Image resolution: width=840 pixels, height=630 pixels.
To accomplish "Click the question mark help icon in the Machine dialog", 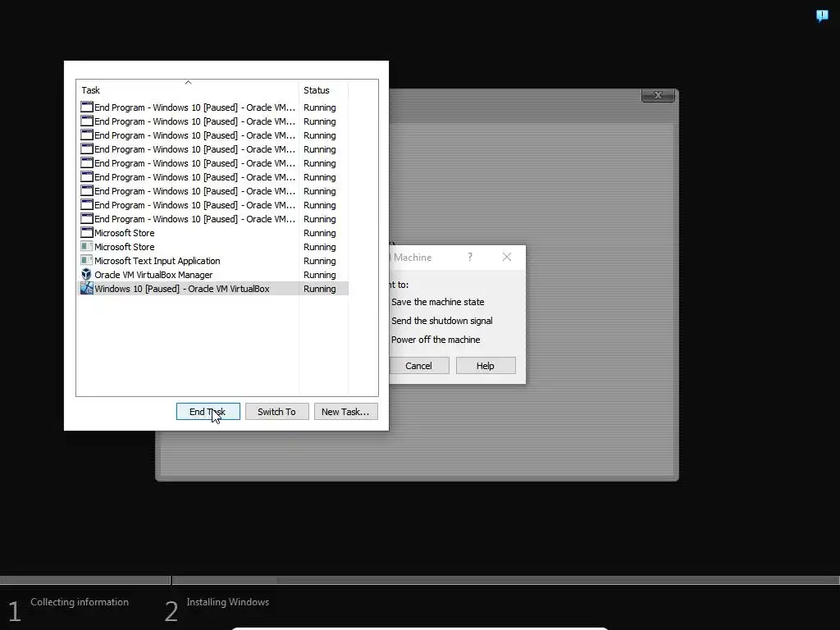I will click(x=470, y=257).
